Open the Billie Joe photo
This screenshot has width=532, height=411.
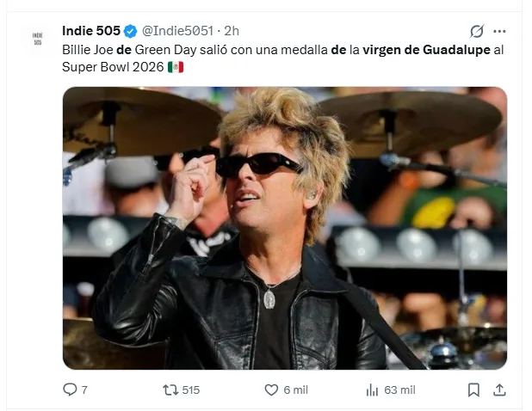point(284,228)
